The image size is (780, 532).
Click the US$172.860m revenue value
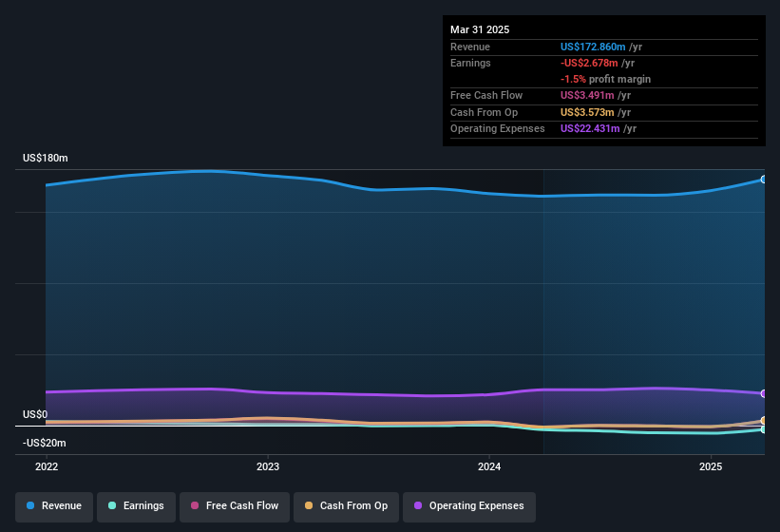pyautogui.click(x=593, y=47)
